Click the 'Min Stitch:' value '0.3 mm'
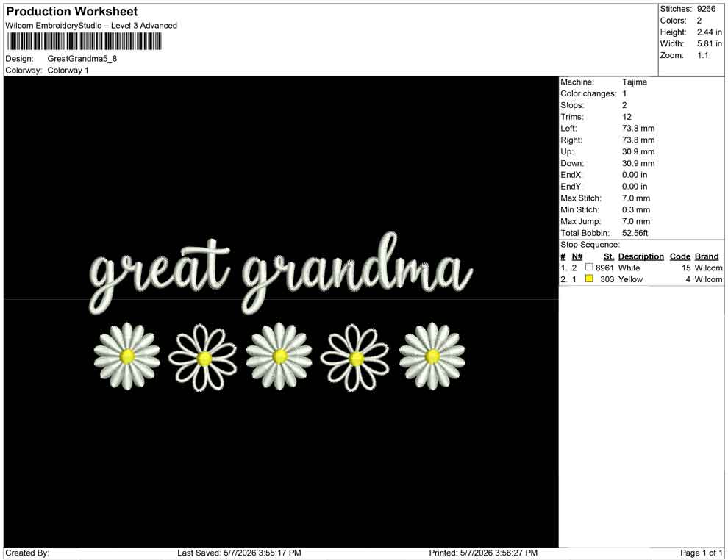Viewport: 728px width, 560px height. pos(636,209)
